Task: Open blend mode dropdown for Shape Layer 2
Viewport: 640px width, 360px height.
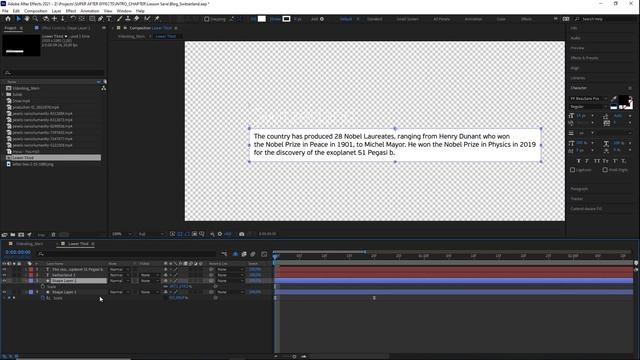Action: (119, 281)
